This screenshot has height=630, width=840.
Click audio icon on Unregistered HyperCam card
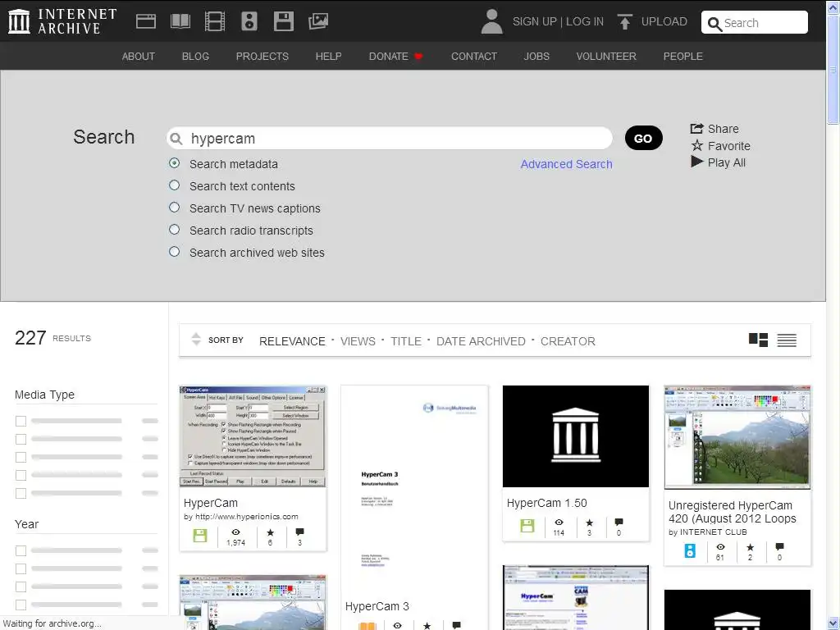click(x=690, y=550)
